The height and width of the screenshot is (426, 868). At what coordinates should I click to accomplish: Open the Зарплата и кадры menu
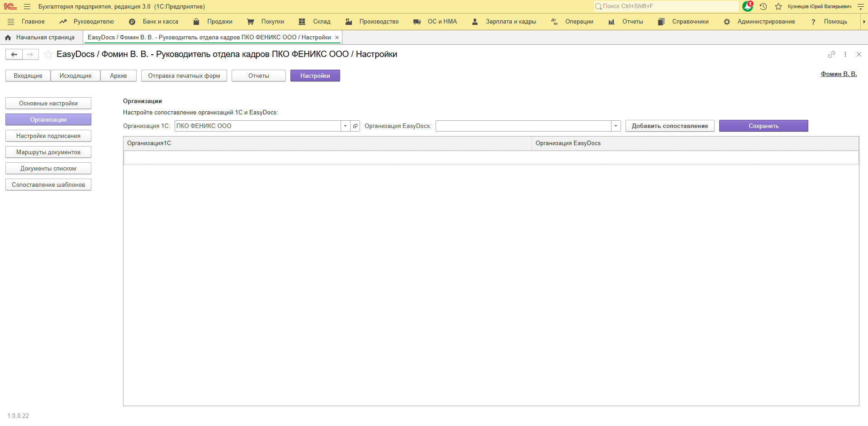click(x=510, y=22)
